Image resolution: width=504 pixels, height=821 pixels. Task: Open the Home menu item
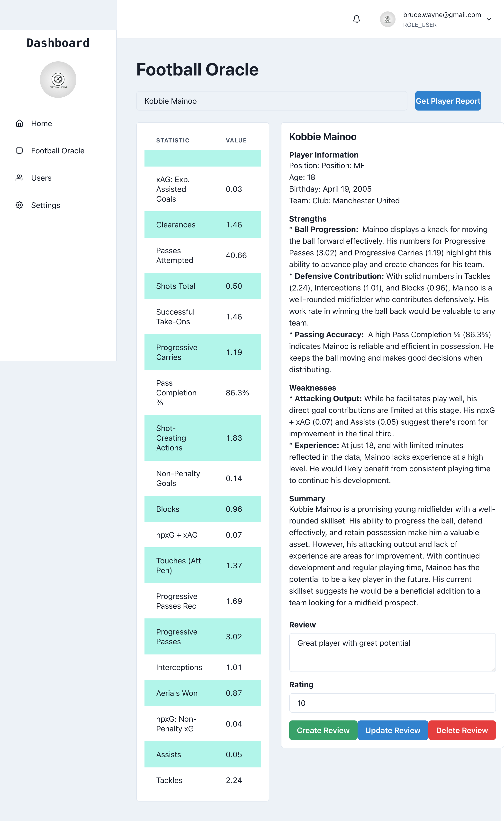tap(41, 123)
